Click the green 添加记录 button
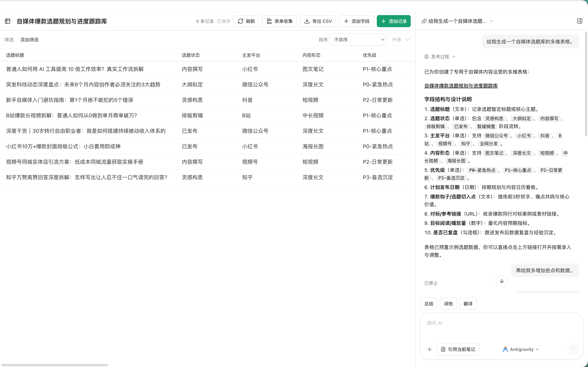 click(394, 21)
